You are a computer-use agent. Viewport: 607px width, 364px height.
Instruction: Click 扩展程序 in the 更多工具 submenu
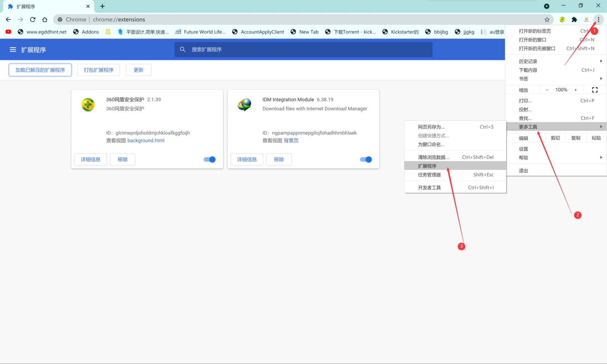click(x=455, y=166)
